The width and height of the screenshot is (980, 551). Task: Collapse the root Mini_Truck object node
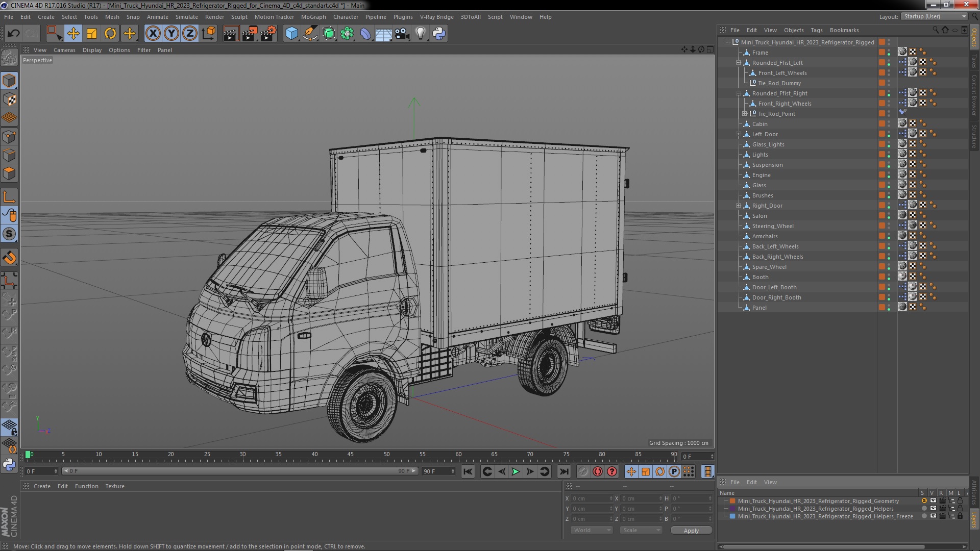[x=727, y=42]
